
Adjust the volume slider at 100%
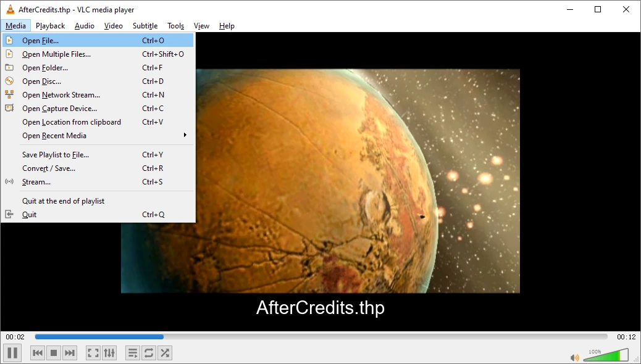(606, 355)
